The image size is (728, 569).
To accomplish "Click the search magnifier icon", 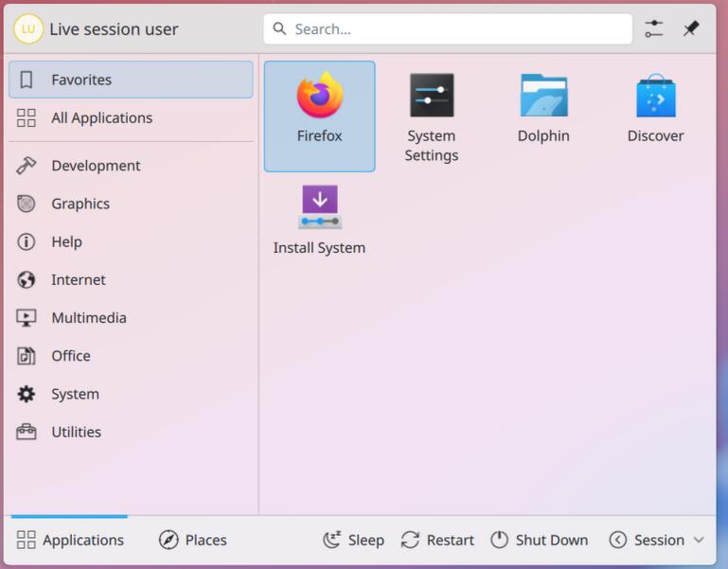I will (x=279, y=28).
